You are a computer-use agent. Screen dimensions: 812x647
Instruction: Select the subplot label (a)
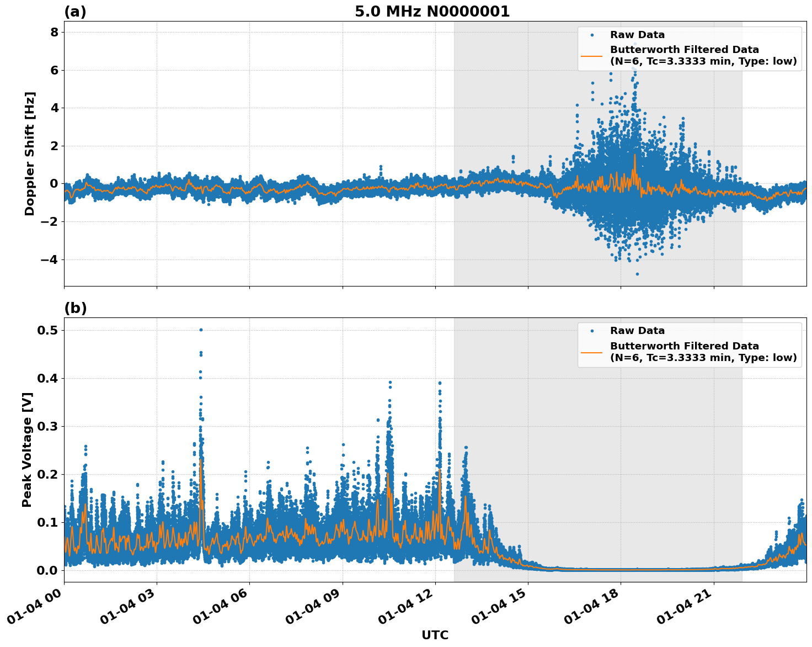click(75, 10)
